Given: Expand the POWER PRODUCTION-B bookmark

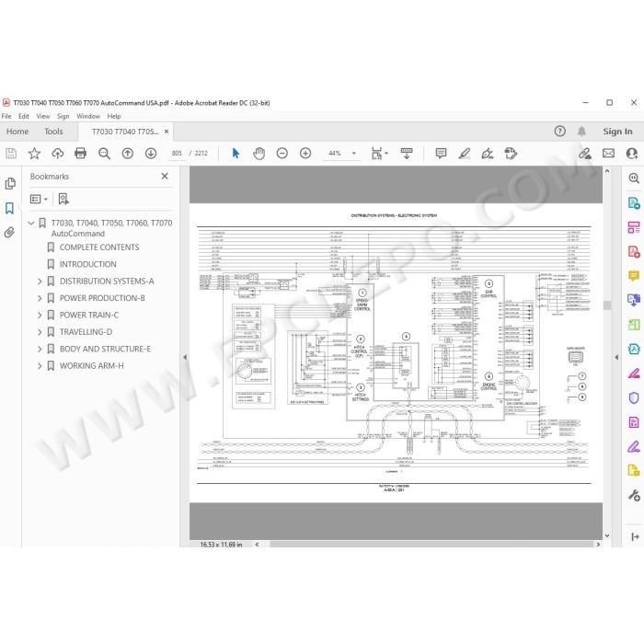Looking at the screenshot, I should (x=40, y=299).
